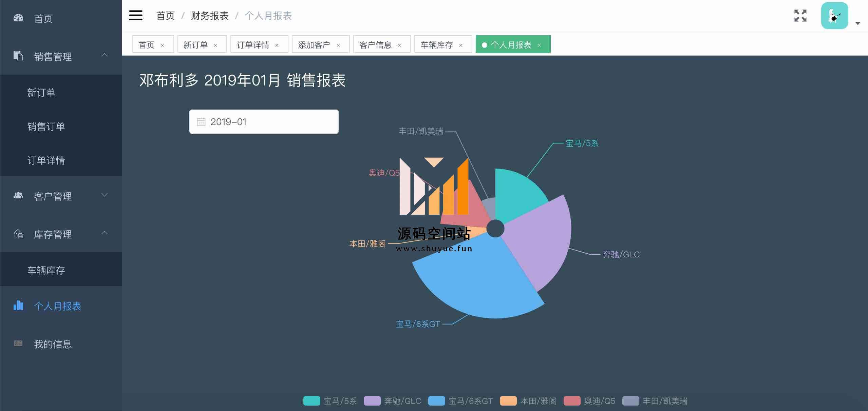Click the 本田/雅阁 chart label
This screenshot has height=411, width=868.
coord(367,243)
